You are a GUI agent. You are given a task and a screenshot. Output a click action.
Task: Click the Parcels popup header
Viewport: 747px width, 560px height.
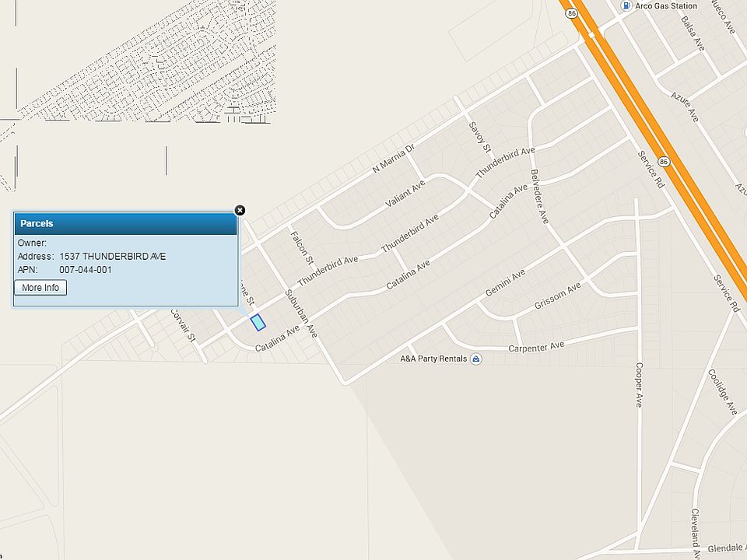pos(125,223)
